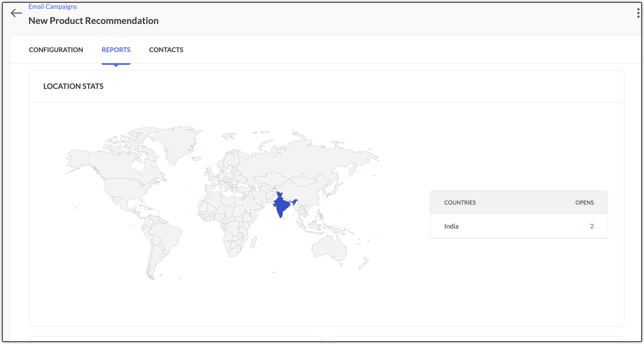The width and height of the screenshot is (644, 344).
Task: Open the Email Campaigns breadcrumb link
Action: click(x=52, y=7)
